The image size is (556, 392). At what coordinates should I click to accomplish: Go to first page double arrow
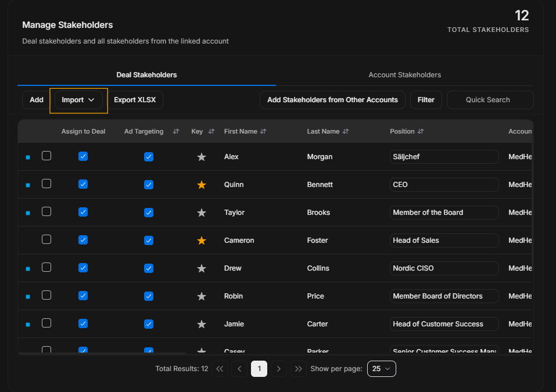coord(220,369)
